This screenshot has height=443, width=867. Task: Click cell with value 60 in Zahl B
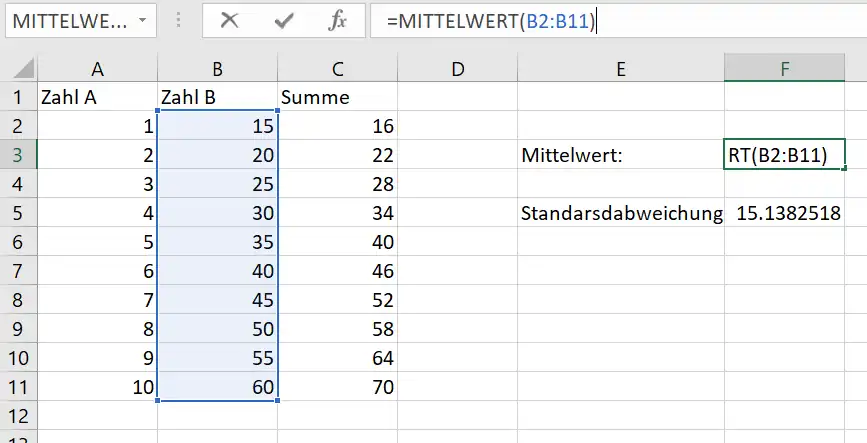[217, 387]
